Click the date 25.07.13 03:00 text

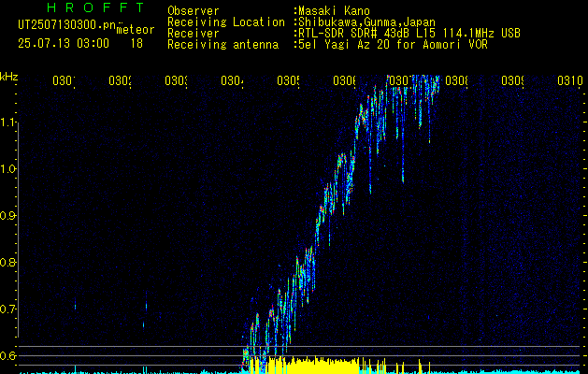(64, 44)
